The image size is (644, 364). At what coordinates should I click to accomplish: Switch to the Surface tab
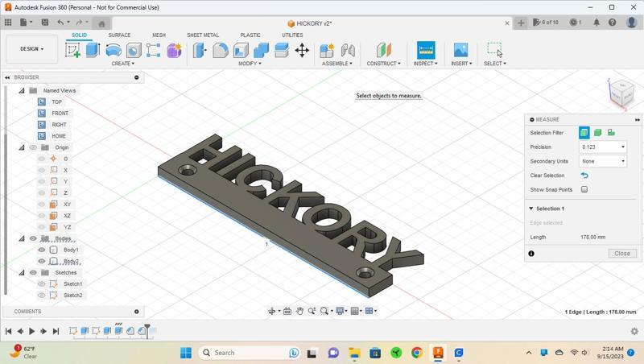[x=119, y=35]
